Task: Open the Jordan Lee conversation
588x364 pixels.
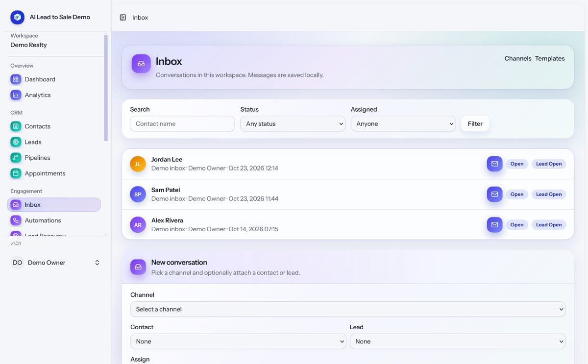Action: coord(348,164)
